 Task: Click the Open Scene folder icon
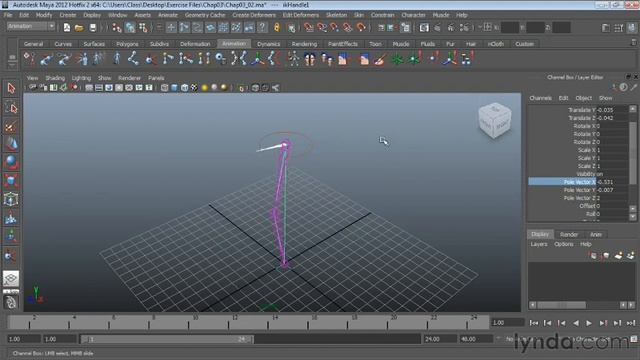79,28
